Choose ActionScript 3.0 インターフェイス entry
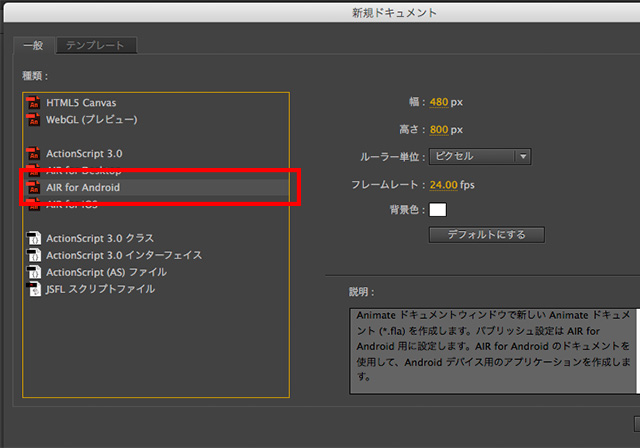 pos(156,255)
